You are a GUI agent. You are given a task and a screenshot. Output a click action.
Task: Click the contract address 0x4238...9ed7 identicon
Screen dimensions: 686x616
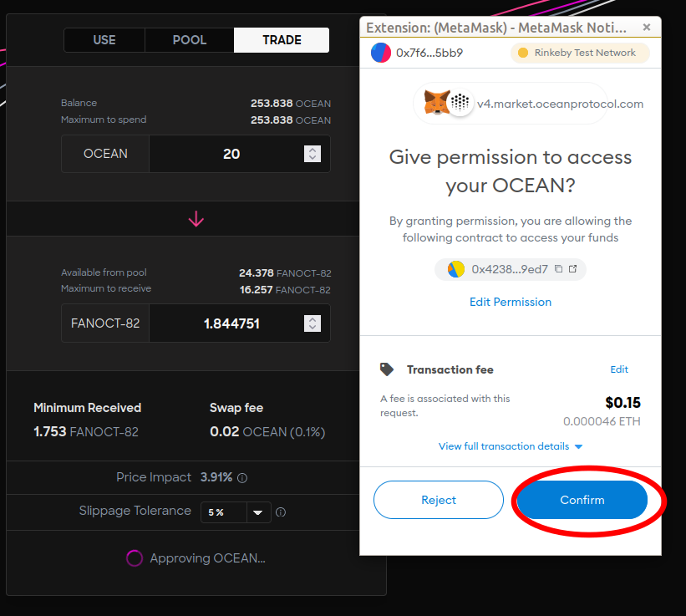(x=456, y=269)
